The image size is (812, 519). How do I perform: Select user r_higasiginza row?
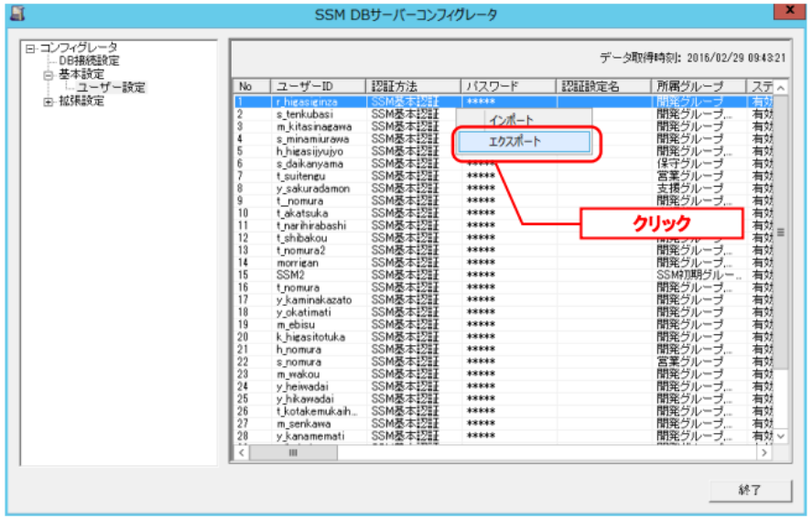click(503, 102)
